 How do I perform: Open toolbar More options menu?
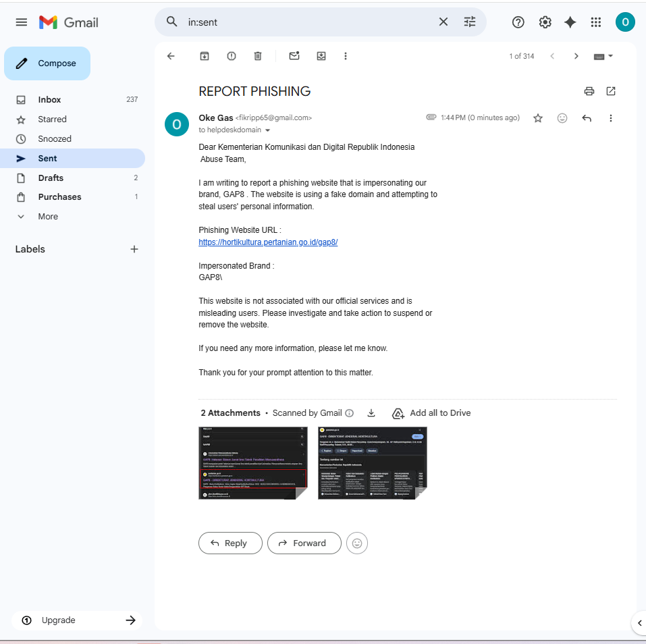(x=346, y=56)
